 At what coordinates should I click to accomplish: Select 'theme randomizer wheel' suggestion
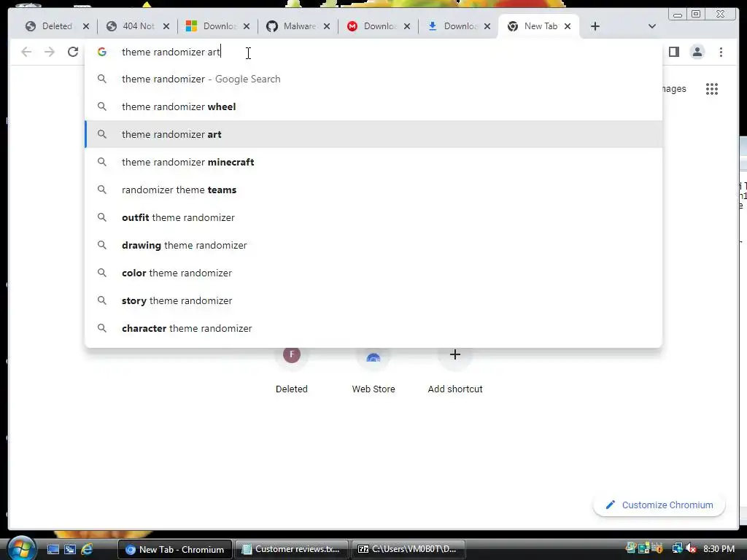(373, 106)
